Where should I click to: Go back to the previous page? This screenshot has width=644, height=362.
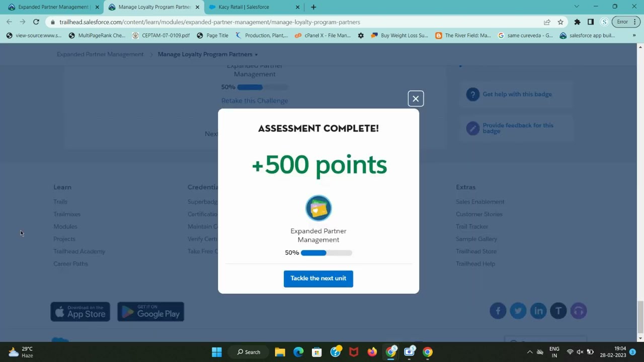tap(9, 22)
